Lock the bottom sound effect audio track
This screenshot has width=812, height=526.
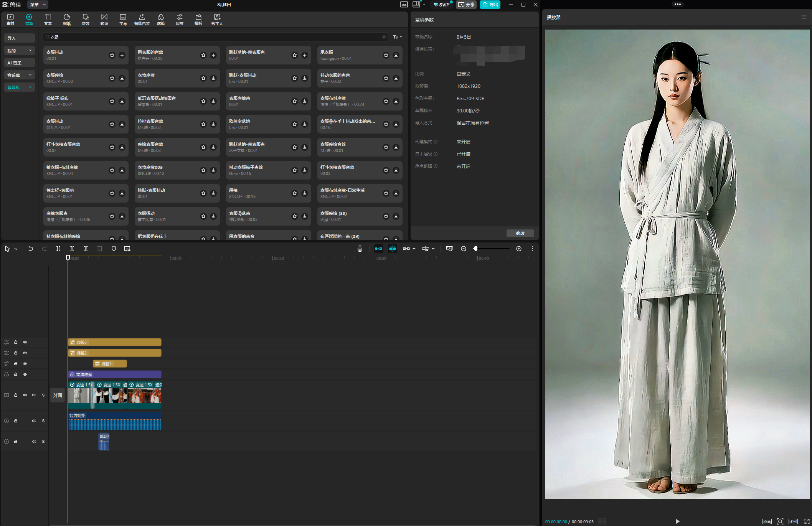pos(16,442)
